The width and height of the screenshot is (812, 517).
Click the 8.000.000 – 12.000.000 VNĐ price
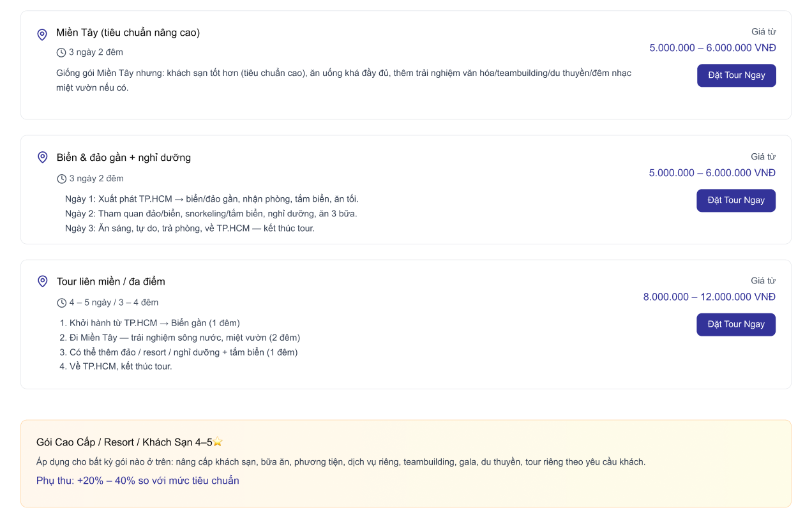(709, 297)
